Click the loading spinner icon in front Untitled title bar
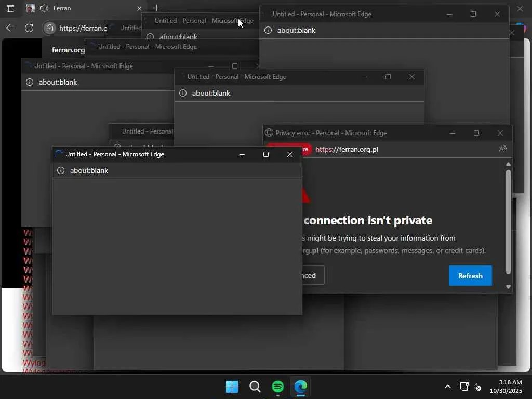This screenshot has width=532, height=399. pos(58,154)
